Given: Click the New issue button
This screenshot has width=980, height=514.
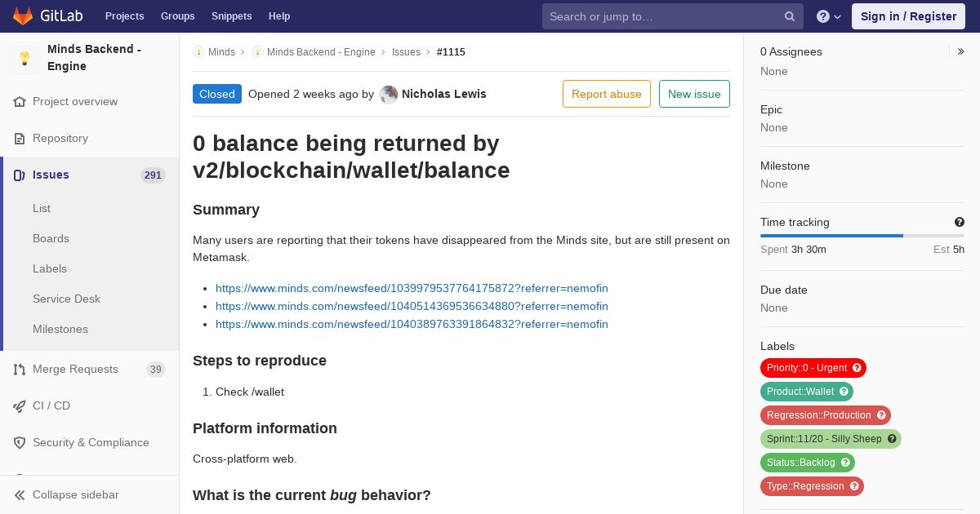Looking at the screenshot, I should (x=694, y=94).
